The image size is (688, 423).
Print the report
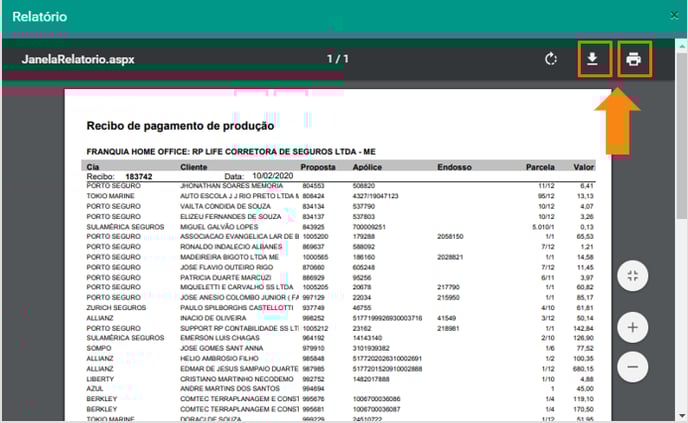click(633, 59)
